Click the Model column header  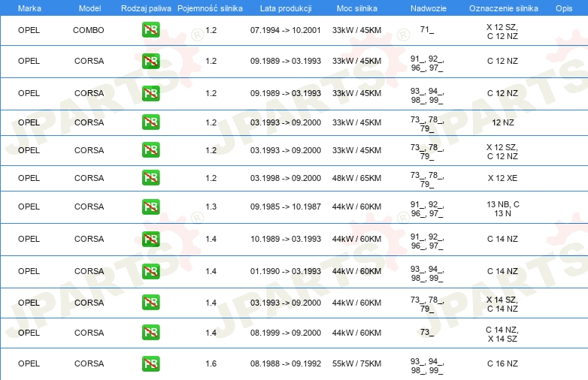tap(89, 8)
